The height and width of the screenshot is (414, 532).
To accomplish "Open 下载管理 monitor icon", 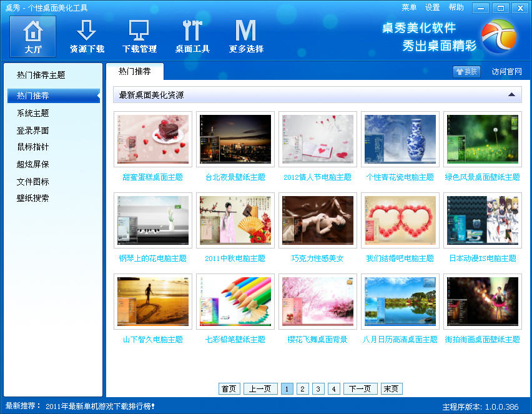I will 139,31.
